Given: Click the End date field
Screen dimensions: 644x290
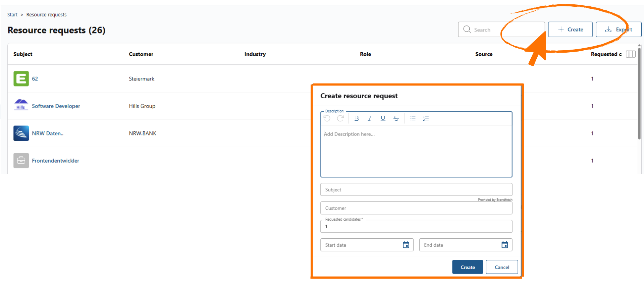Looking at the screenshot, I should tap(466, 245).
